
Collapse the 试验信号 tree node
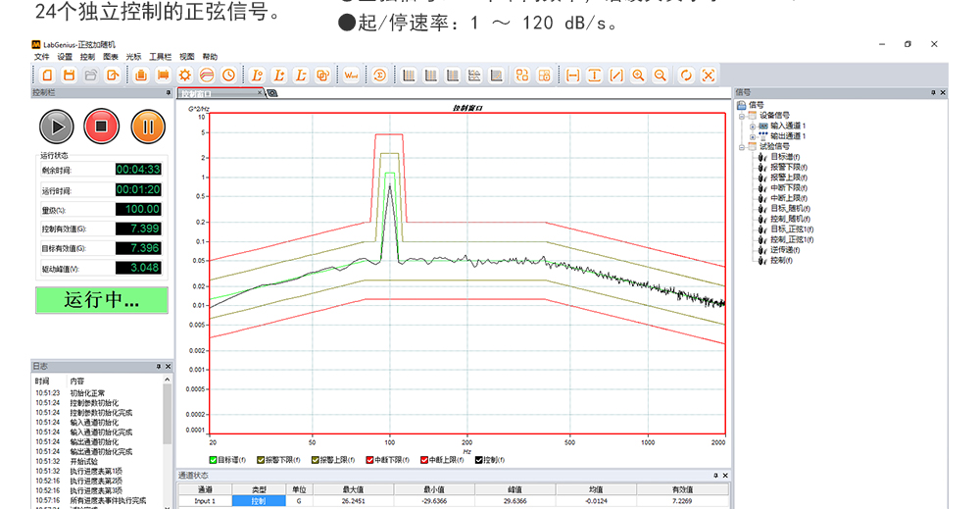click(742, 146)
